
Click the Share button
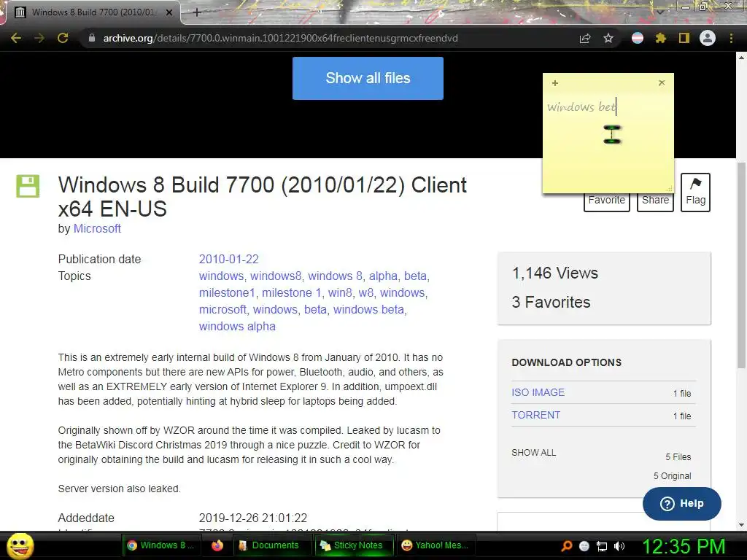point(655,201)
